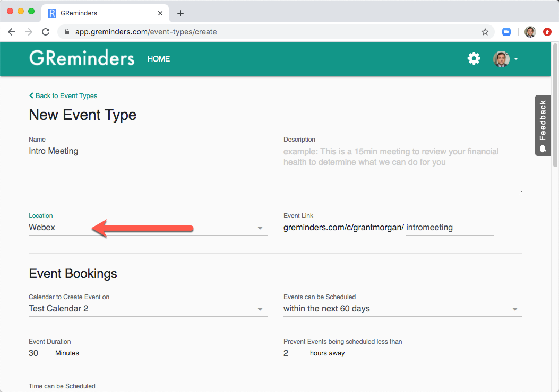Screen dimensions: 559x392
Task: Click the red extension icon top right
Action: [x=547, y=32]
